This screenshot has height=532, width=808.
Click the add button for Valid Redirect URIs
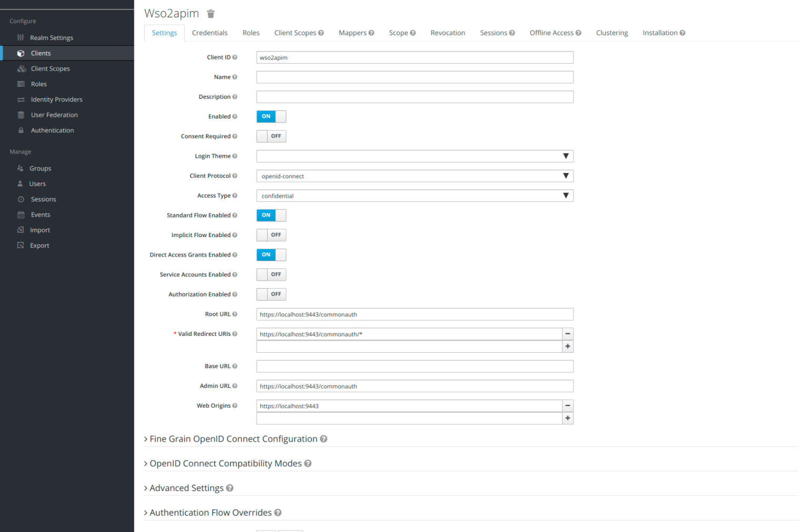coord(567,346)
